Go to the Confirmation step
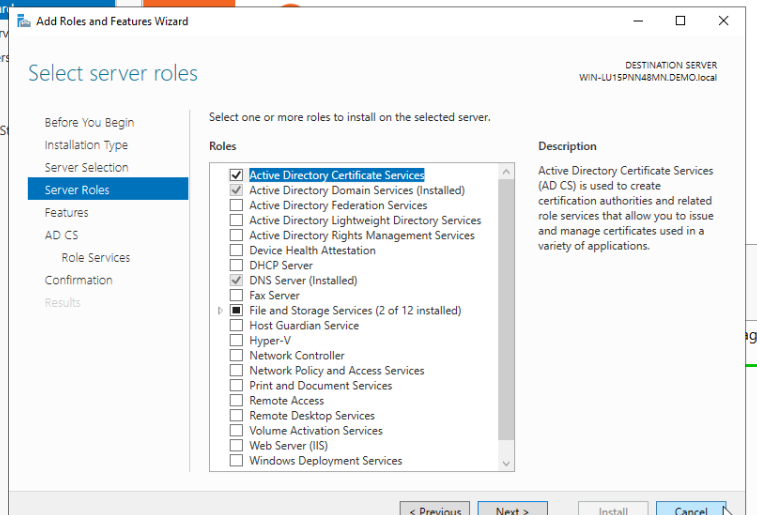Viewport: 757px width, 515px height. [x=79, y=280]
